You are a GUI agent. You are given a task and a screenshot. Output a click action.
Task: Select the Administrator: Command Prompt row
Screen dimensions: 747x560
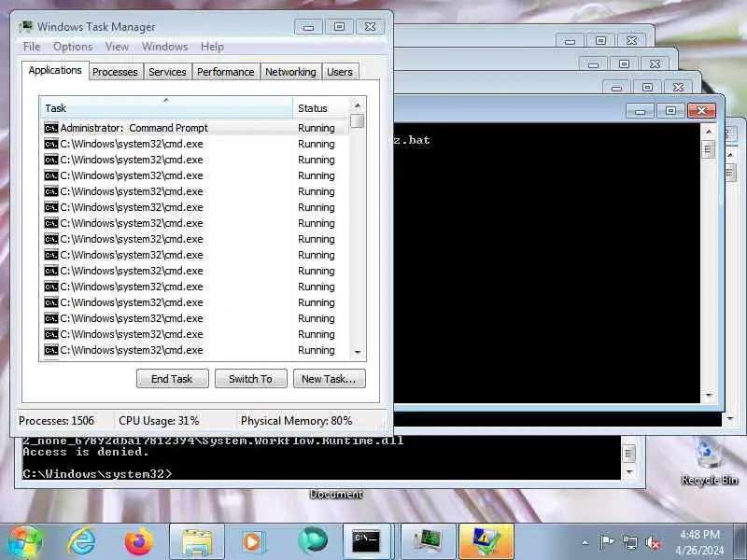195,128
